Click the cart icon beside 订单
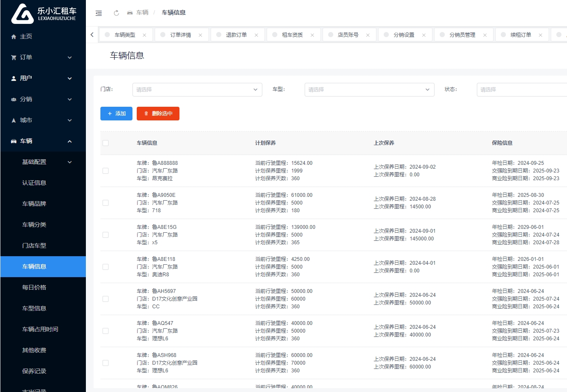The height and width of the screenshot is (392, 567). (x=14, y=58)
